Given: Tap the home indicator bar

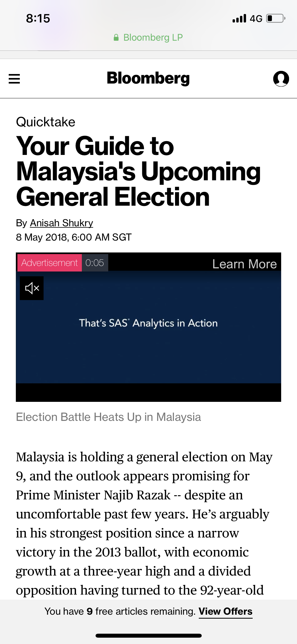Looking at the screenshot, I should pos(149,636).
